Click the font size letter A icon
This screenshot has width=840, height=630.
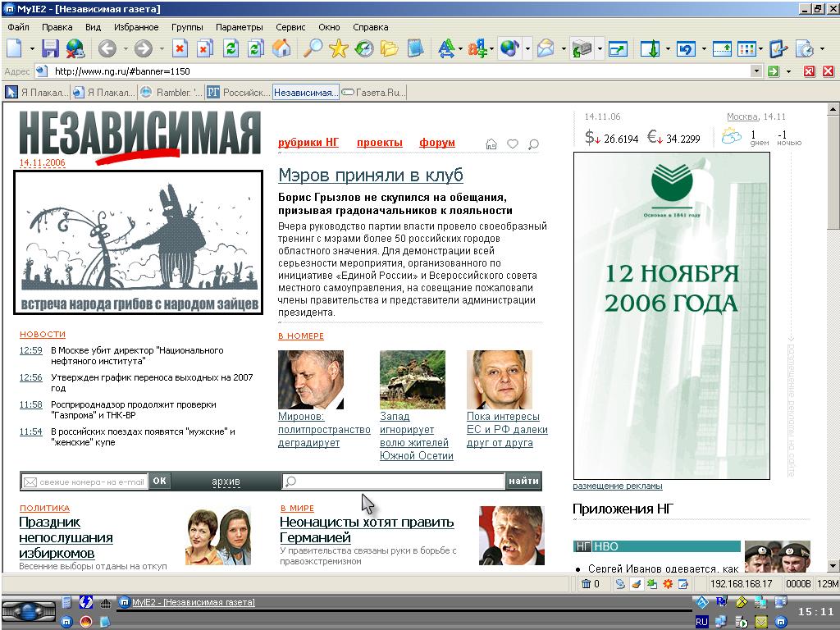(445, 48)
